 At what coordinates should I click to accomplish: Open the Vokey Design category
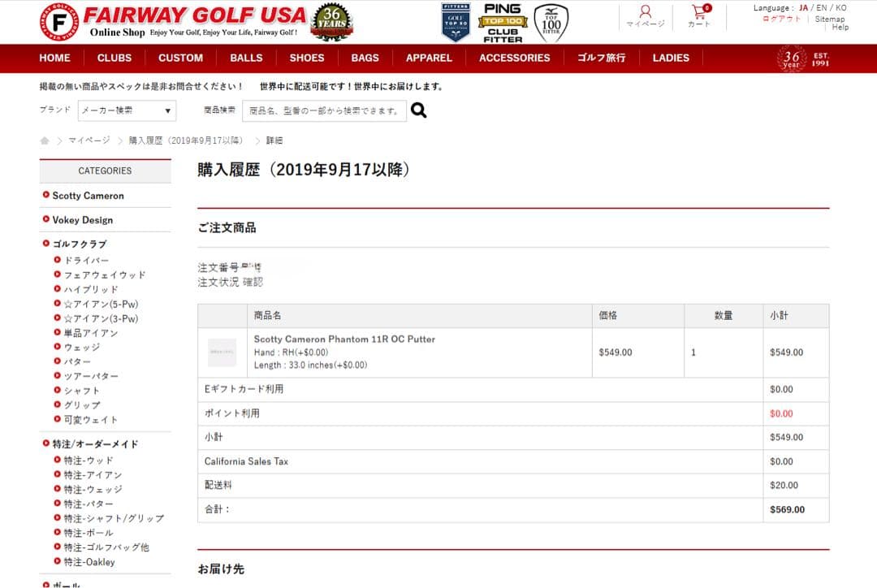[x=82, y=220]
